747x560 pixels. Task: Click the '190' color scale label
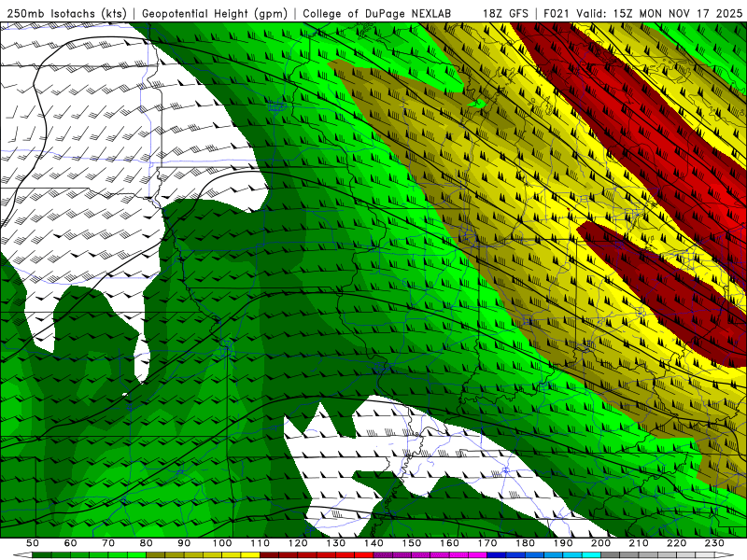(x=563, y=543)
